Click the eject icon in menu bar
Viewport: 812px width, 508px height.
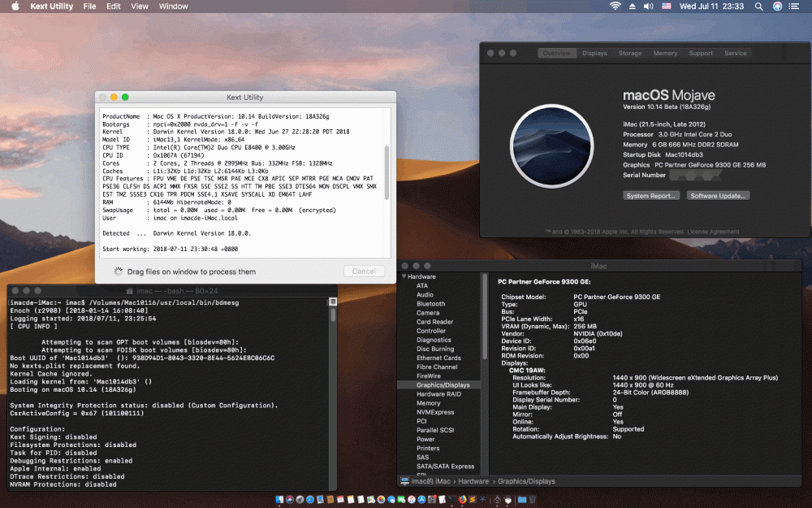(x=633, y=7)
